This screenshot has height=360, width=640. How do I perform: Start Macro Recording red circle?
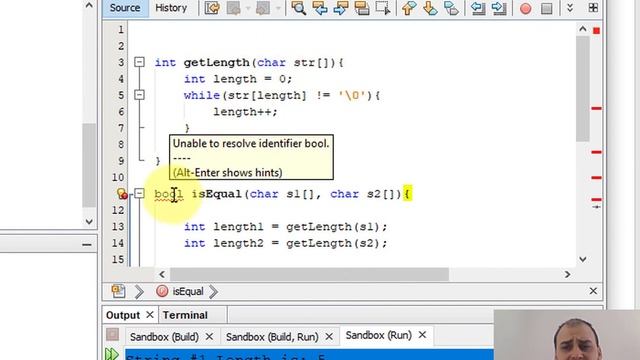526,8
